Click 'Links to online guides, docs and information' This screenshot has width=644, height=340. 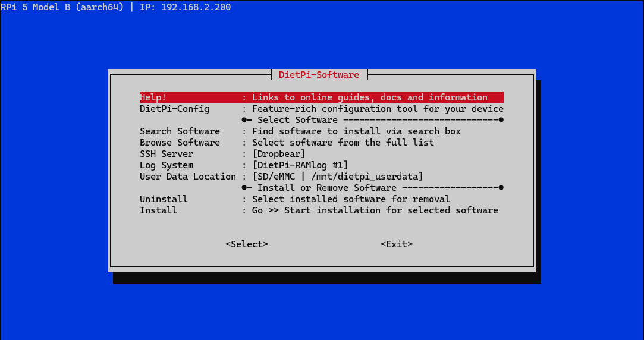pyautogui.click(x=370, y=97)
